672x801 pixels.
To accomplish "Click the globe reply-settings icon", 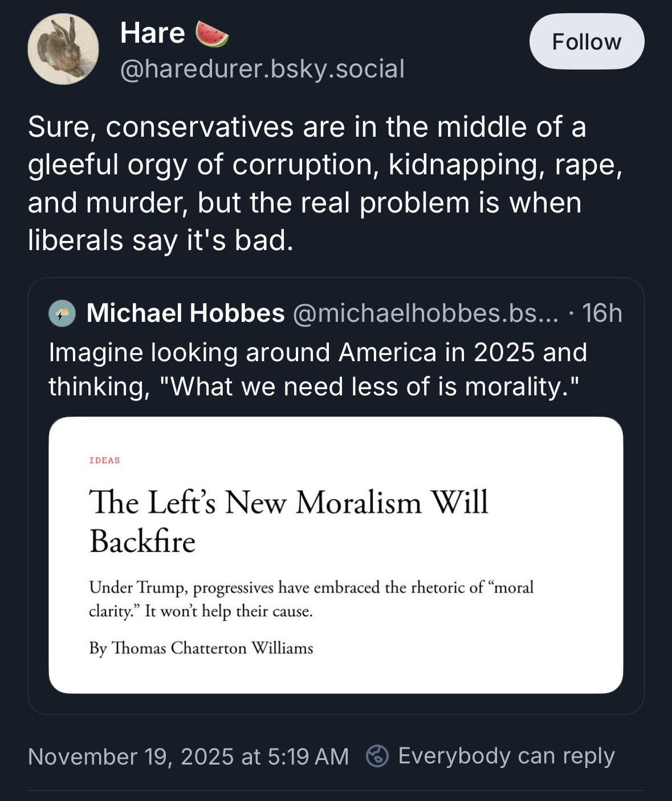I will coord(377,756).
